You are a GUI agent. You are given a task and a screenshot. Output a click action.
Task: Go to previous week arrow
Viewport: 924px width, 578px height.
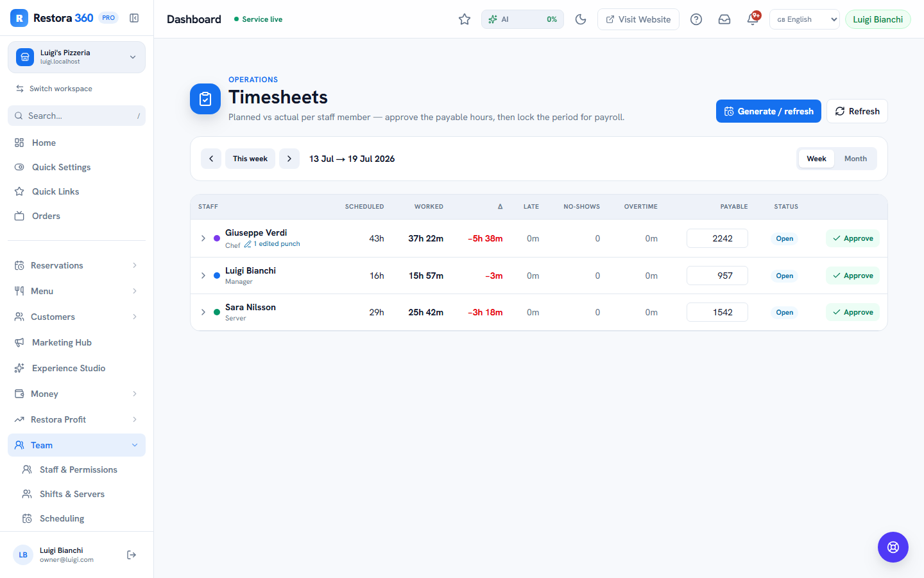(x=211, y=159)
